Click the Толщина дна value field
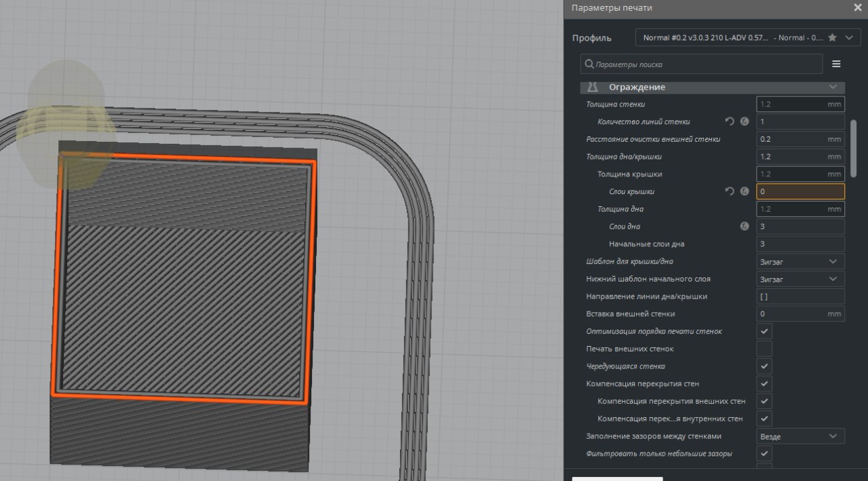The width and height of the screenshot is (868, 481). coord(800,209)
